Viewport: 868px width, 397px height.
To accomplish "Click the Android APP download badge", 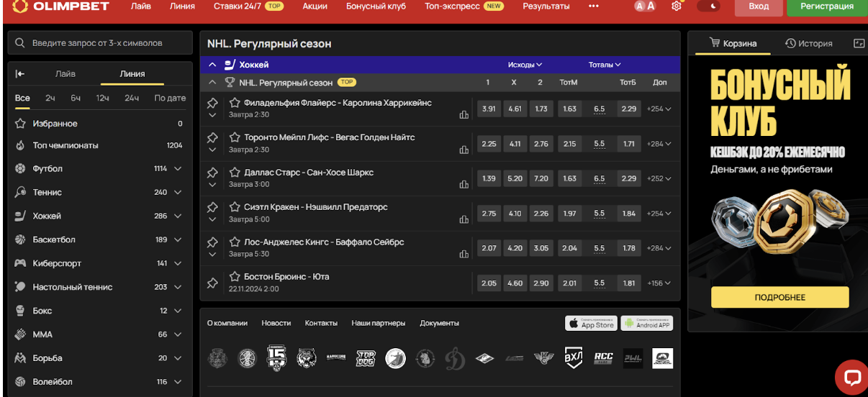I will coord(646,323).
